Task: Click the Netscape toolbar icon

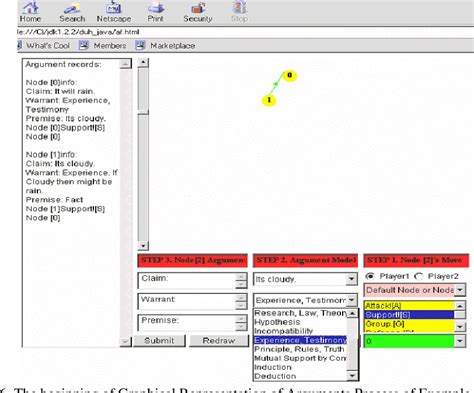Action: (114, 12)
